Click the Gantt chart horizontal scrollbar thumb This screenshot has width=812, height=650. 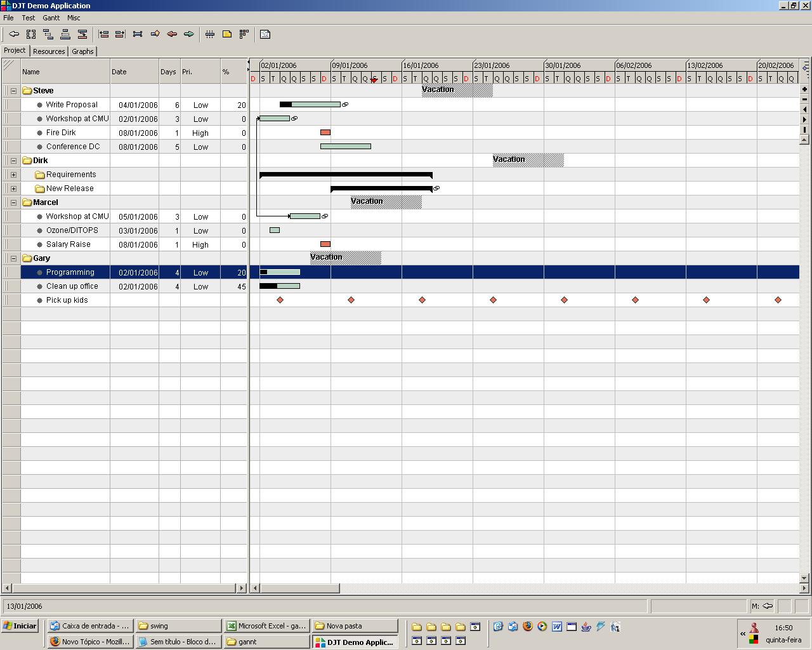pos(299,588)
